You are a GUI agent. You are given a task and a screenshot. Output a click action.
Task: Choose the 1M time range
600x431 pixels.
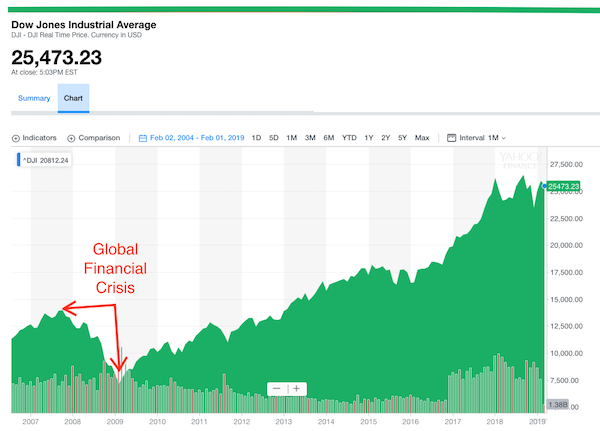point(292,138)
